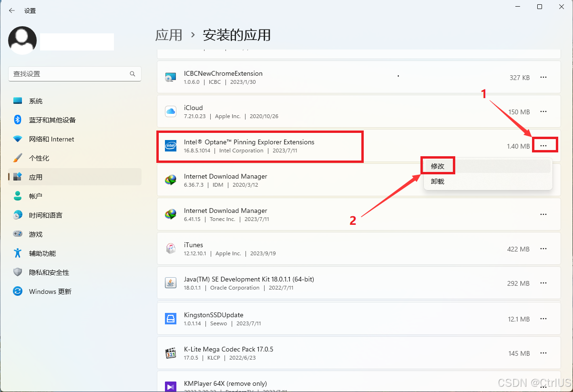
Task: Click the 设置 window title text
Action: [x=30, y=10]
